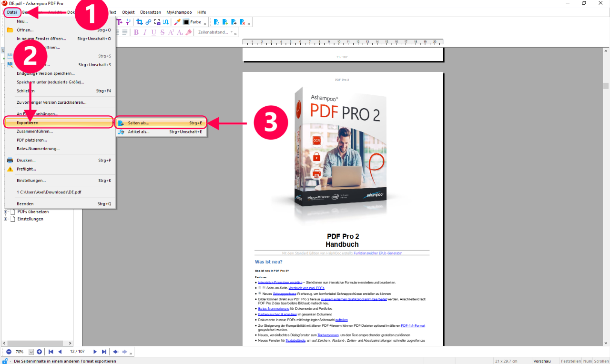Click the vertical document scrollbar thumb

pyautogui.click(x=606, y=86)
